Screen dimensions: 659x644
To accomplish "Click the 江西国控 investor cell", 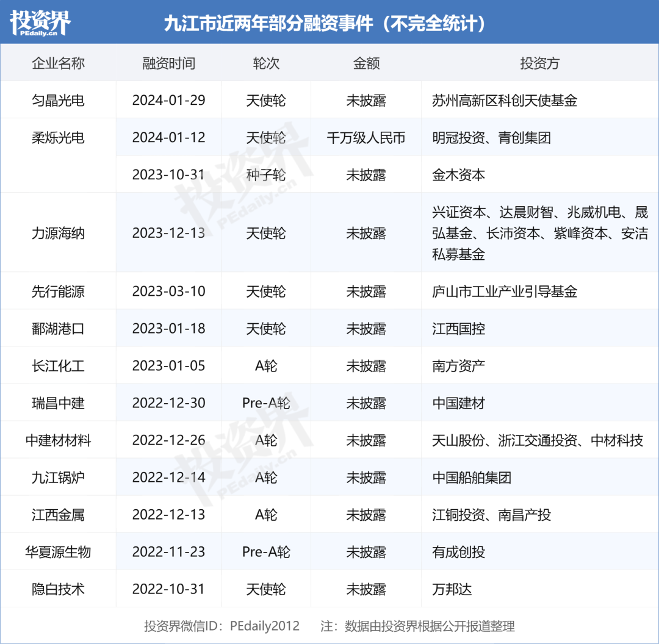I will point(458,329).
